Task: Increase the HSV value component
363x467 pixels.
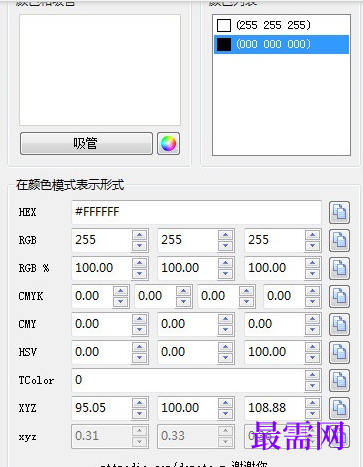Action: (x=312, y=347)
